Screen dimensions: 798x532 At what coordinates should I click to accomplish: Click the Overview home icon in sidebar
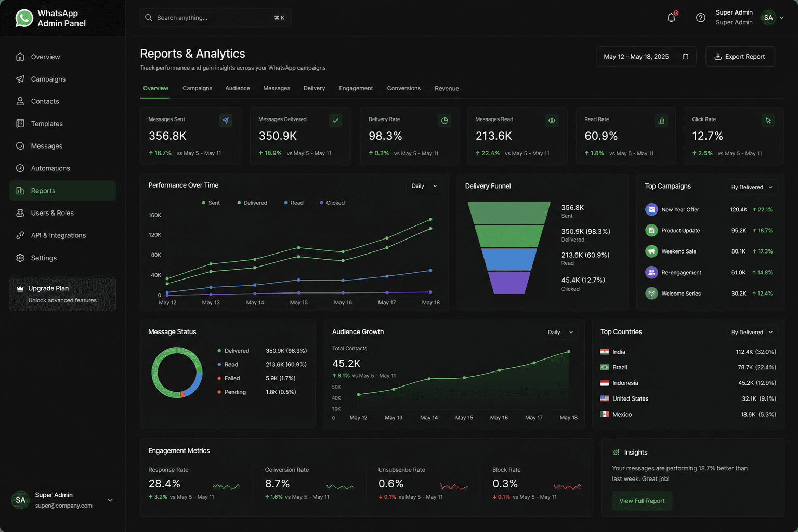coord(20,57)
